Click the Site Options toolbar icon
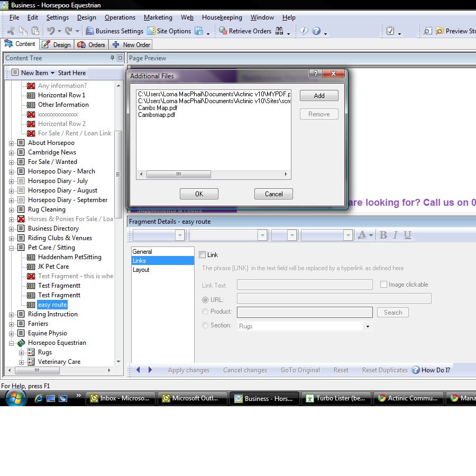 151,31
